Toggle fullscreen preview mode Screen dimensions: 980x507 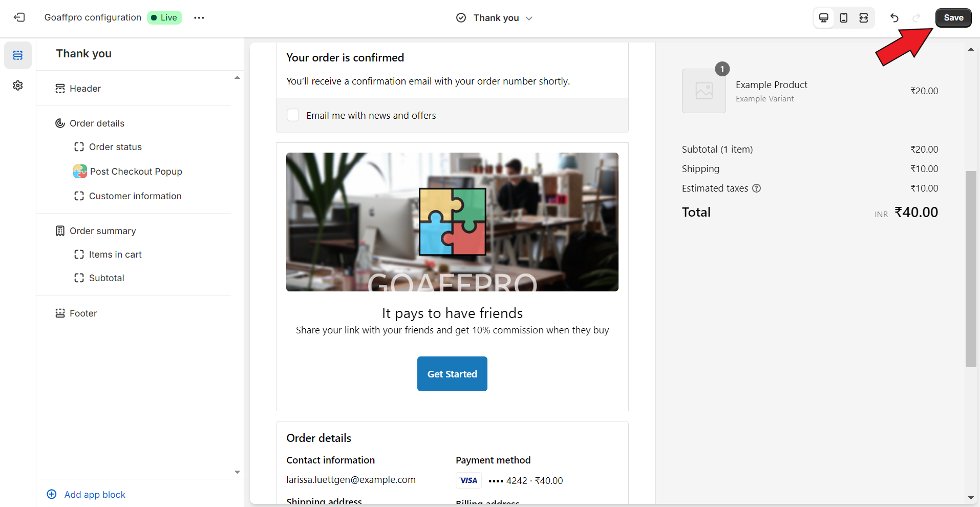click(x=864, y=18)
